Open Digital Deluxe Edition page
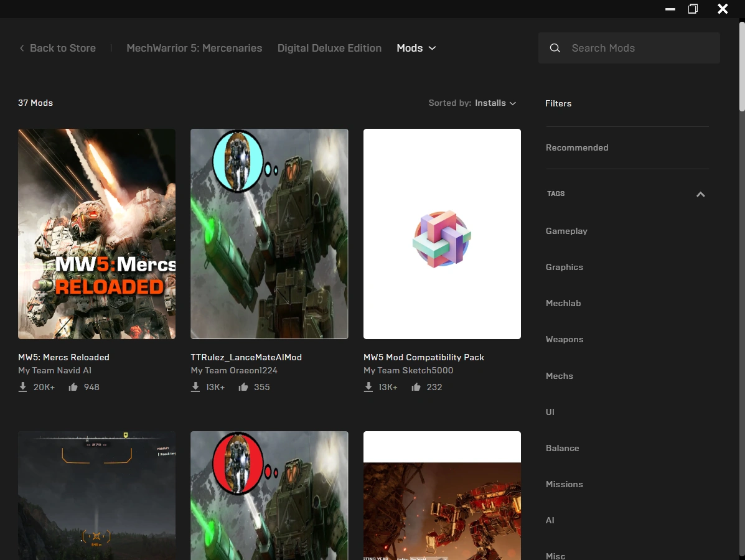Viewport: 745px width, 560px height. click(329, 48)
